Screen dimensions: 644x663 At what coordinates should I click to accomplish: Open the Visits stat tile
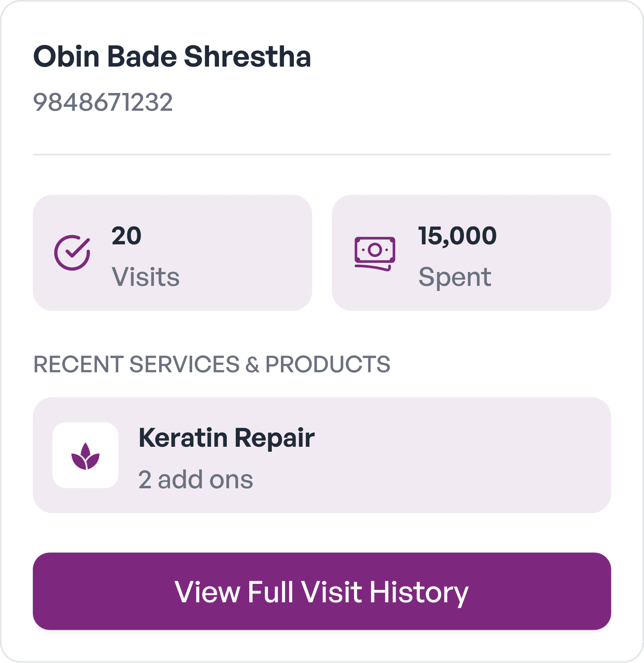coord(173,252)
